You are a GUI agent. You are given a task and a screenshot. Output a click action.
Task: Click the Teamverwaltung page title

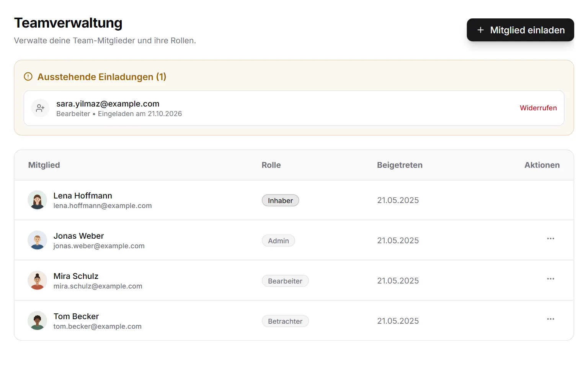point(68,23)
